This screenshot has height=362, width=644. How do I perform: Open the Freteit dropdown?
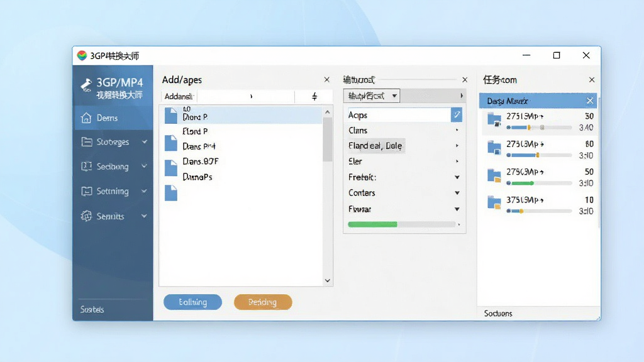click(x=457, y=177)
